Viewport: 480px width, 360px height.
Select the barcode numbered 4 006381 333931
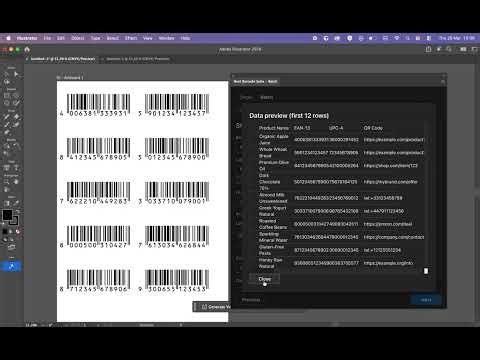coord(95,105)
